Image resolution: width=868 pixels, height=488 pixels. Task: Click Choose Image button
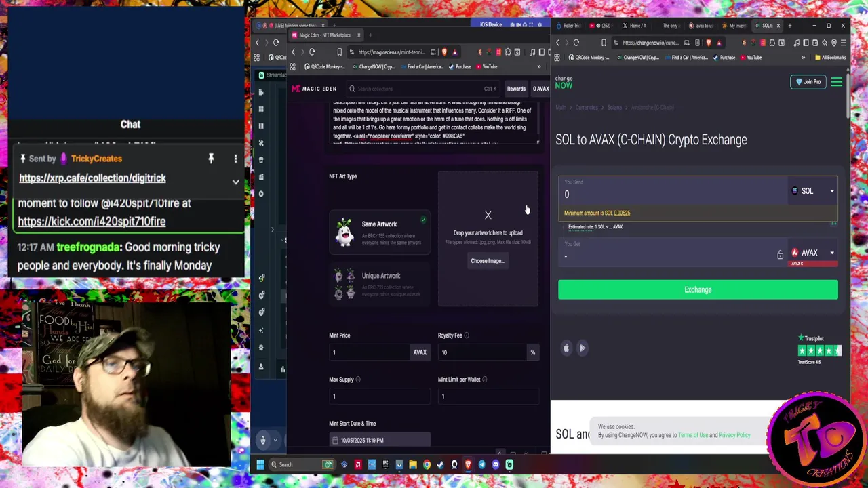[488, 261]
